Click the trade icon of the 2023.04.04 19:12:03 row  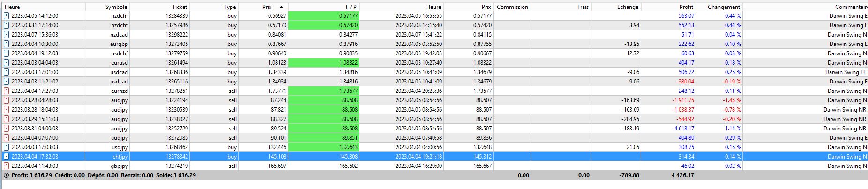pyautogui.click(x=7, y=53)
